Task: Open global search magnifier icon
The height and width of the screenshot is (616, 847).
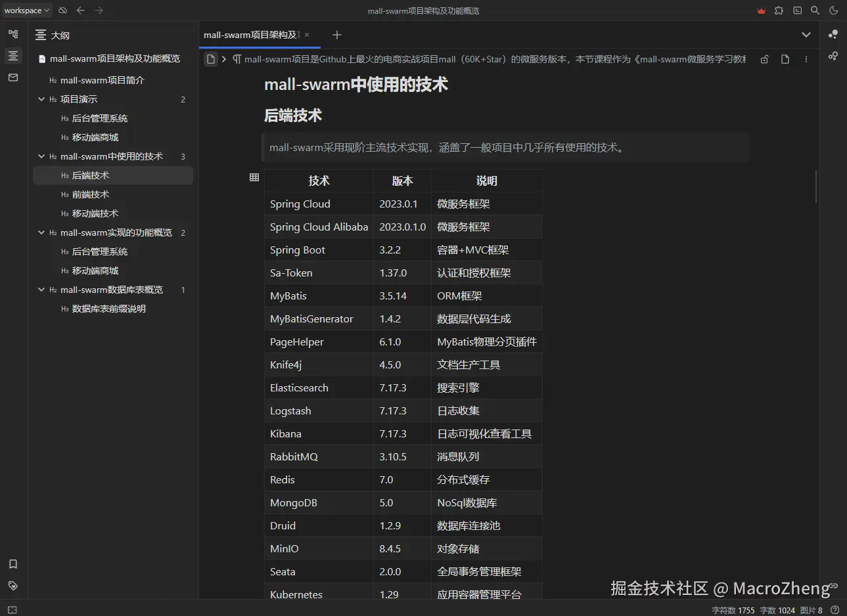Action: (815, 11)
